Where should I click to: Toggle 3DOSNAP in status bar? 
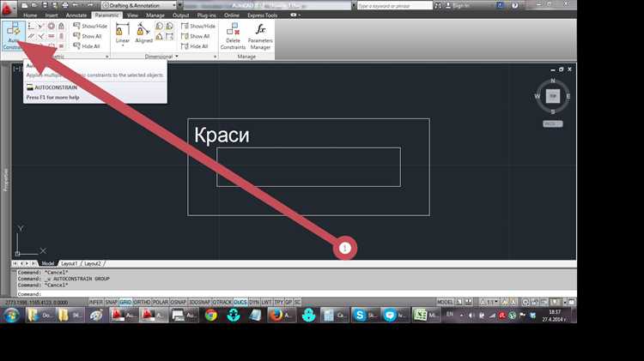click(199, 303)
